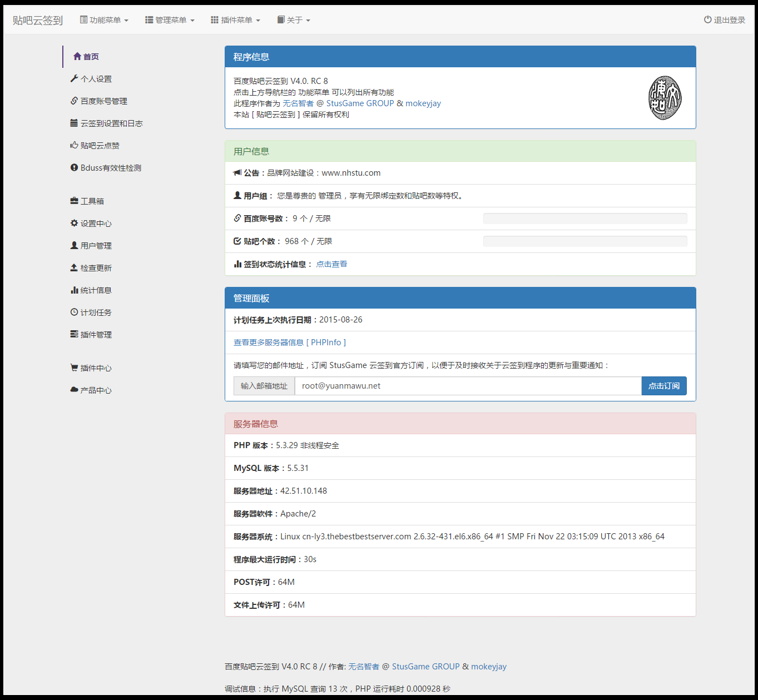Viewport: 758px width, 700px height.
Task: Click the gear icon for 设置中心
Action: [x=74, y=223]
